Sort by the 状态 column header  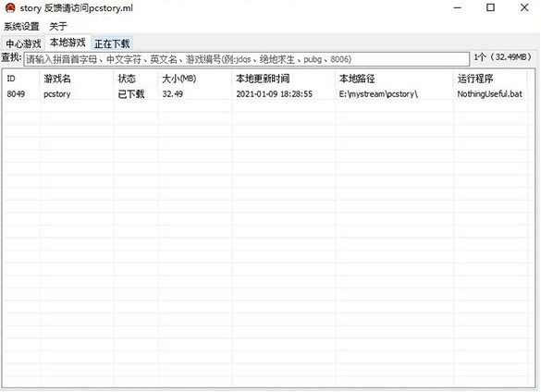click(127, 79)
